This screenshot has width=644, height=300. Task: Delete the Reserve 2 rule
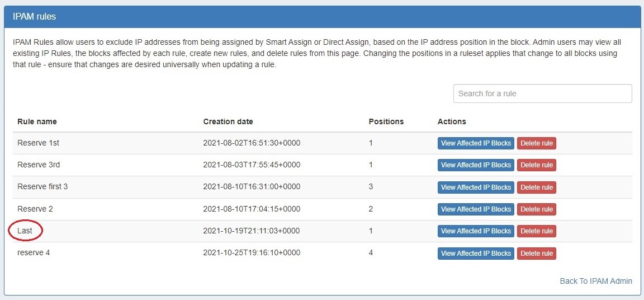(x=536, y=209)
